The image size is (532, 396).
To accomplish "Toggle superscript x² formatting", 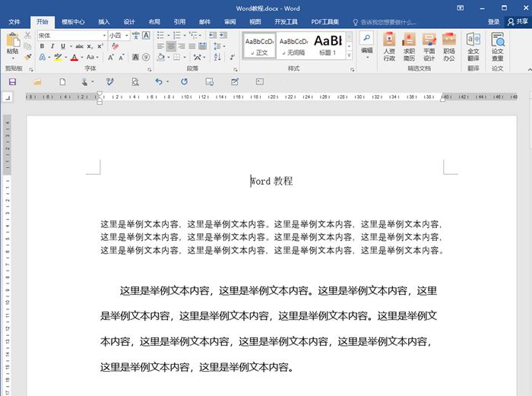I will pyautogui.click(x=100, y=46).
